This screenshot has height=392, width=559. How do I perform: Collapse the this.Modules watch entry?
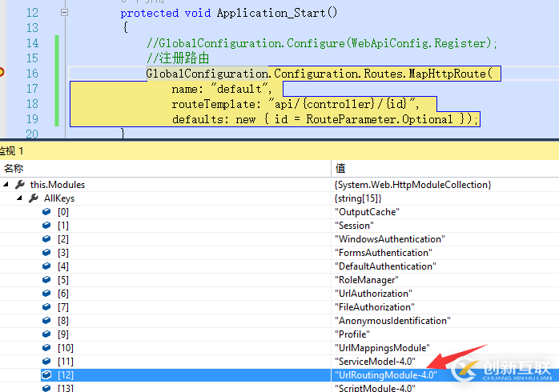click(x=6, y=185)
